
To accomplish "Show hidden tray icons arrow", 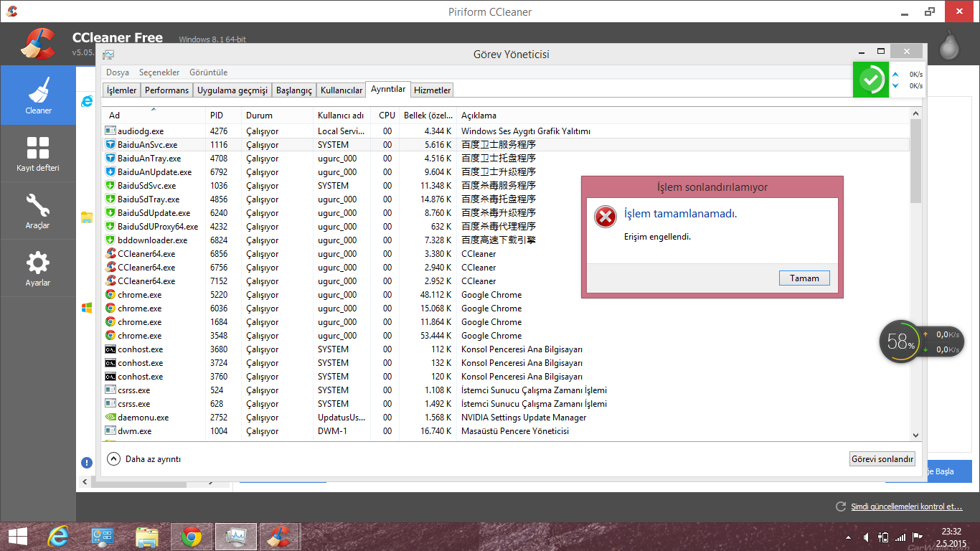I will point(849,537).
